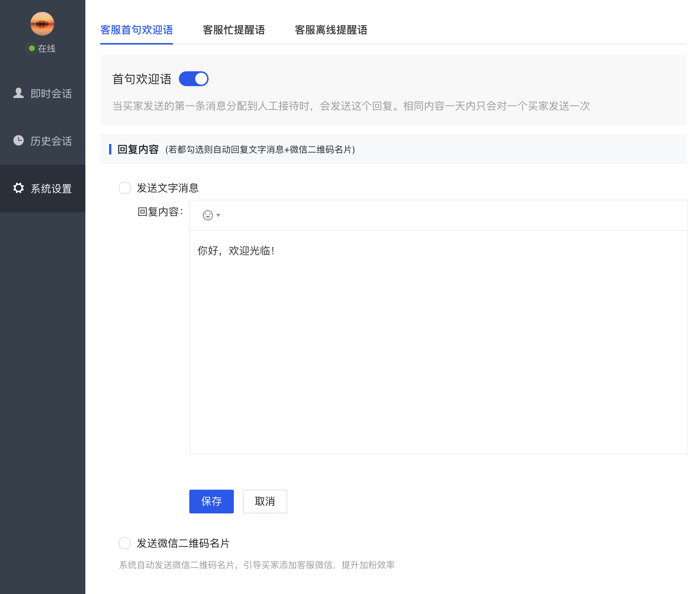
Task: Click the user avatar picture
Action: click(x=42, y=24)
